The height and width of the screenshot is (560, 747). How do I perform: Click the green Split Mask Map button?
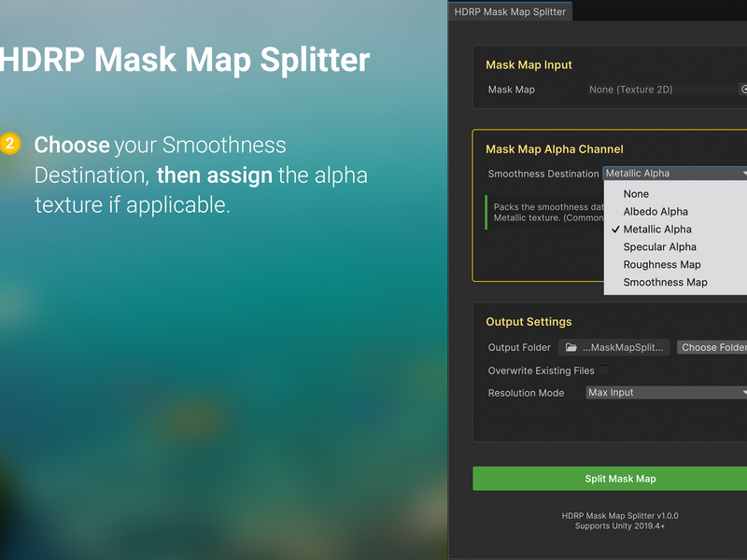coord(610,479)
